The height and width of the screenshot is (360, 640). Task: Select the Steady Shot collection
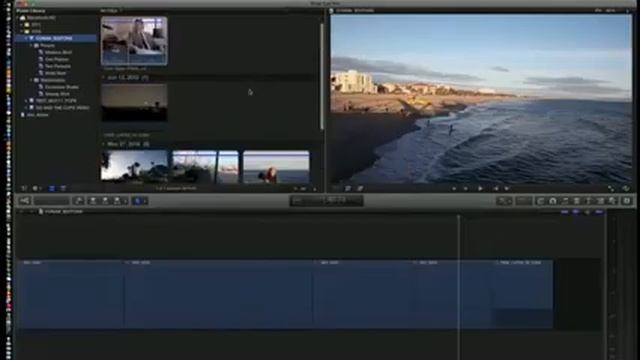[57, 94]
